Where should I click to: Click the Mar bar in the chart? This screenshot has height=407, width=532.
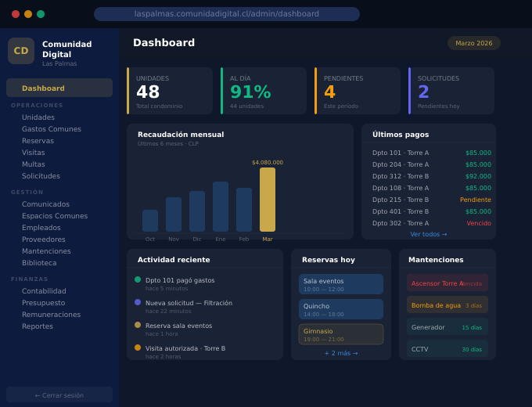pos(268,200)
